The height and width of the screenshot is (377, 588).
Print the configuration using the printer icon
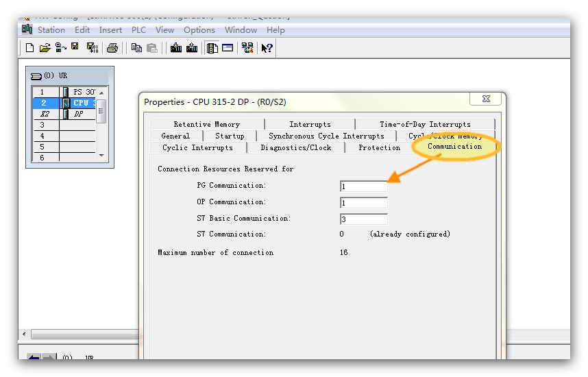tap(112, 48)
